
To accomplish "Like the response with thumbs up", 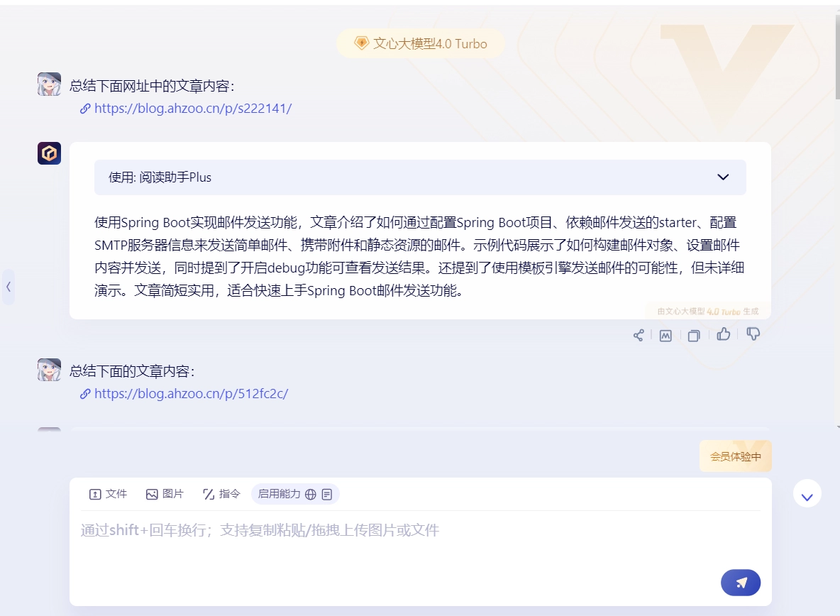I will tap(724, 334).
